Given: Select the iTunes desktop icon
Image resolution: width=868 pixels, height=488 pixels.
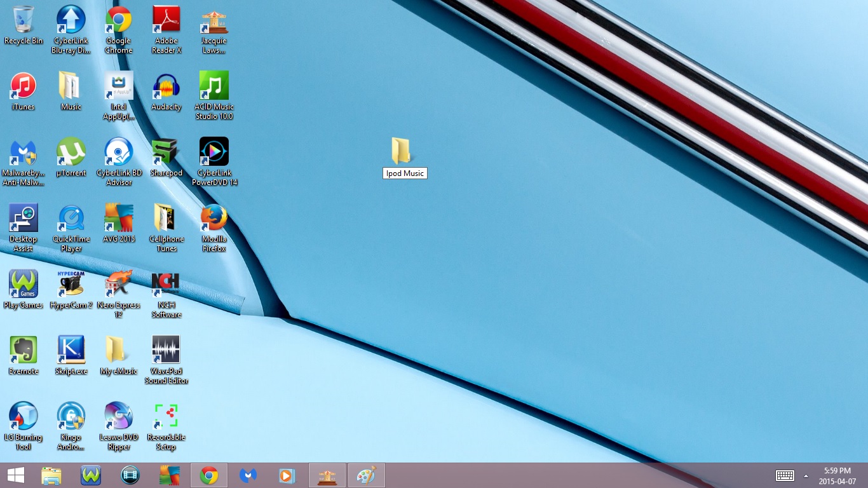Looking at the screenshot, I should coord(24,91).
